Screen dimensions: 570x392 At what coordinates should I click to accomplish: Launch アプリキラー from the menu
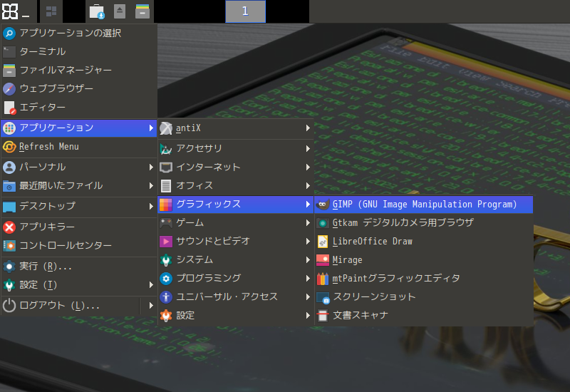[79, 227]
